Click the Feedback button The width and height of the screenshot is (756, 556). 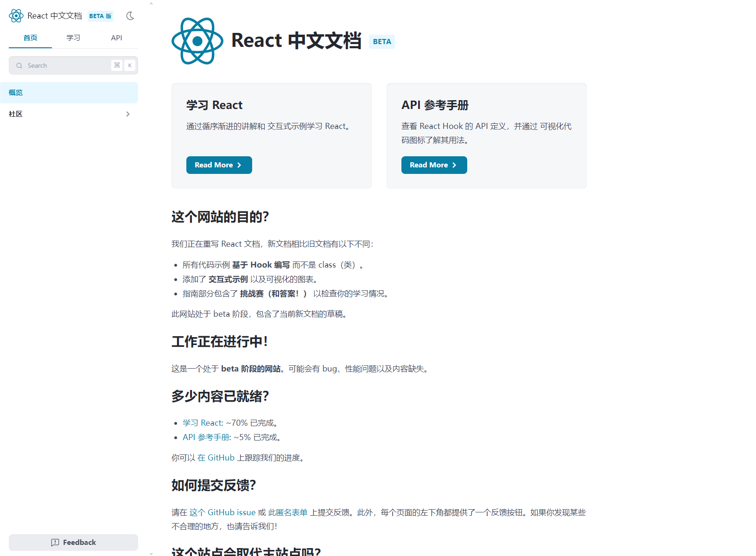pos(73,543)
